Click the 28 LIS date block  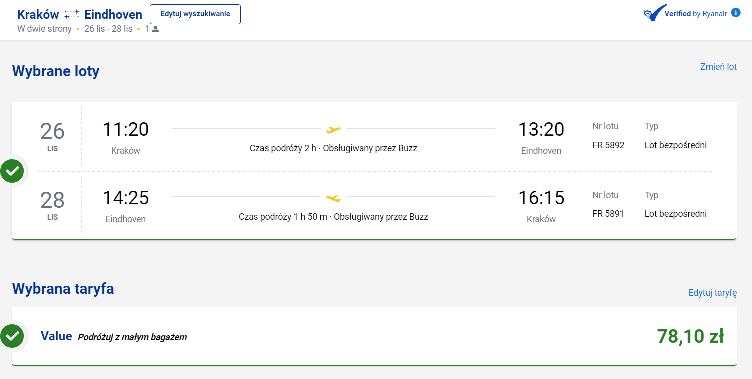click(52, 205)
